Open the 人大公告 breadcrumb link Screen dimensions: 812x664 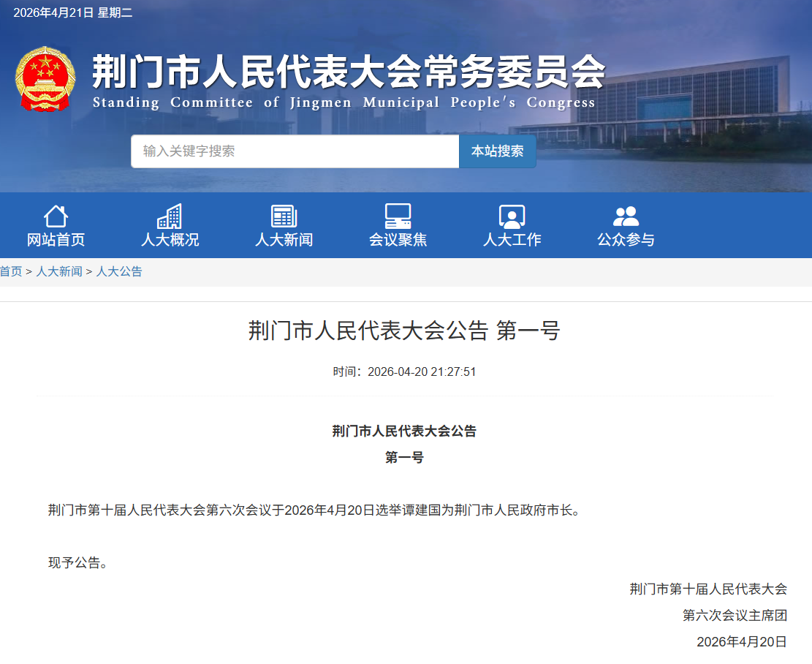119,271
